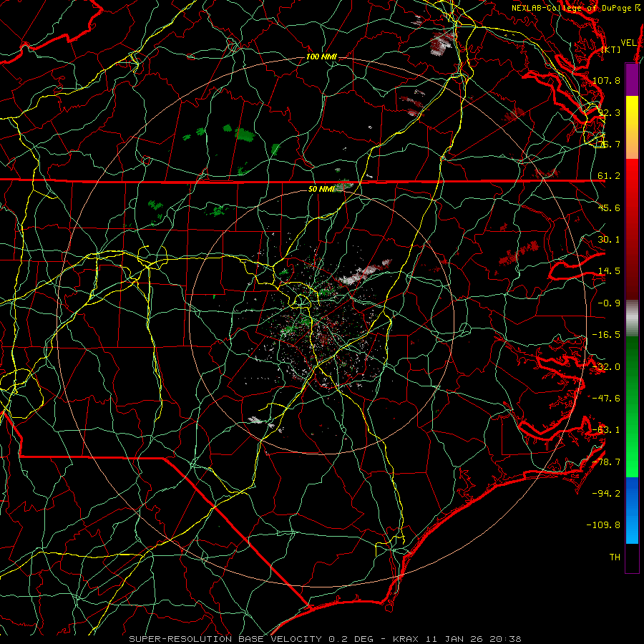
Task: Click the yellow-orange segment of the color bar
Action: (632, 127)
